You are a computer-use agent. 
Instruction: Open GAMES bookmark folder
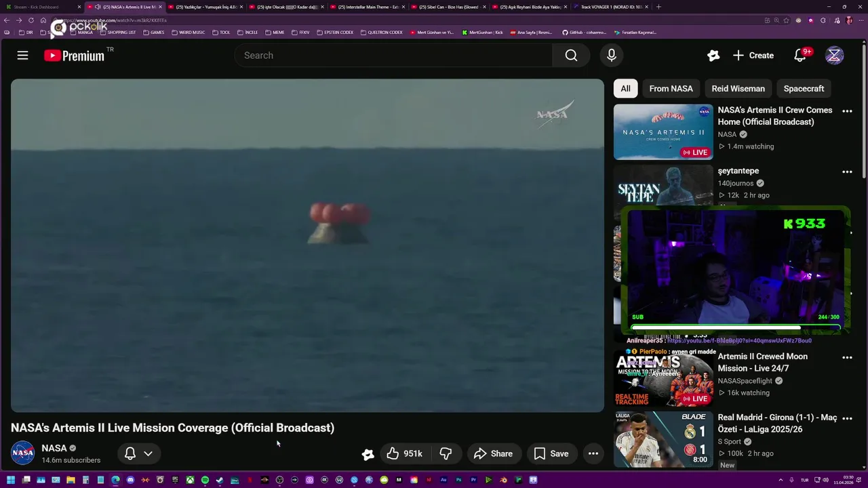tap(154, 32)
